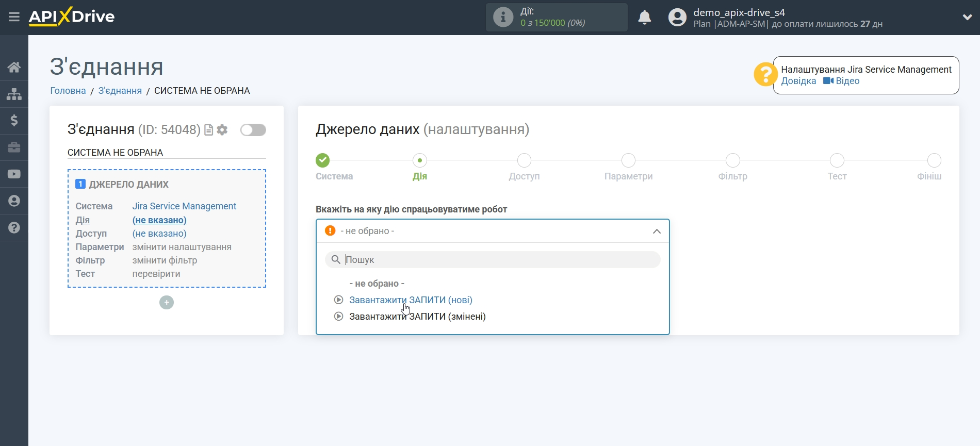Open the notifications bell
Image resolution: width=980 pixels, height=446 pixels.
coord(644,18)
